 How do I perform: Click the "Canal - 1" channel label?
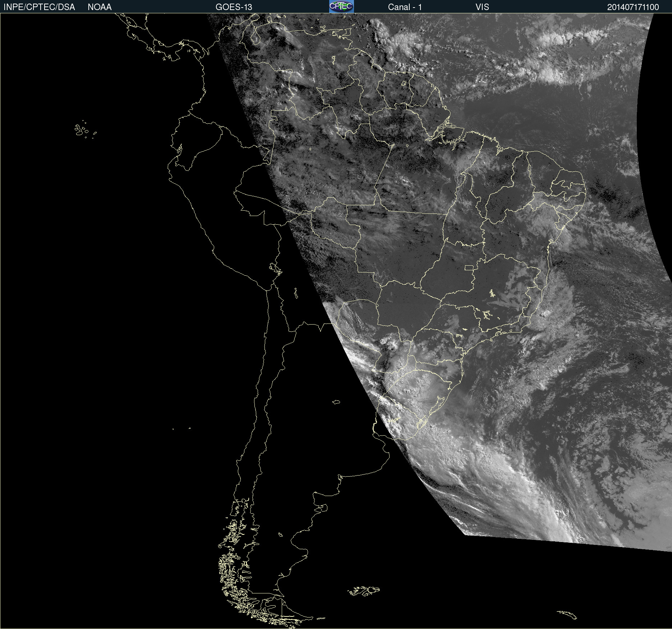click(x=405, y=7)
